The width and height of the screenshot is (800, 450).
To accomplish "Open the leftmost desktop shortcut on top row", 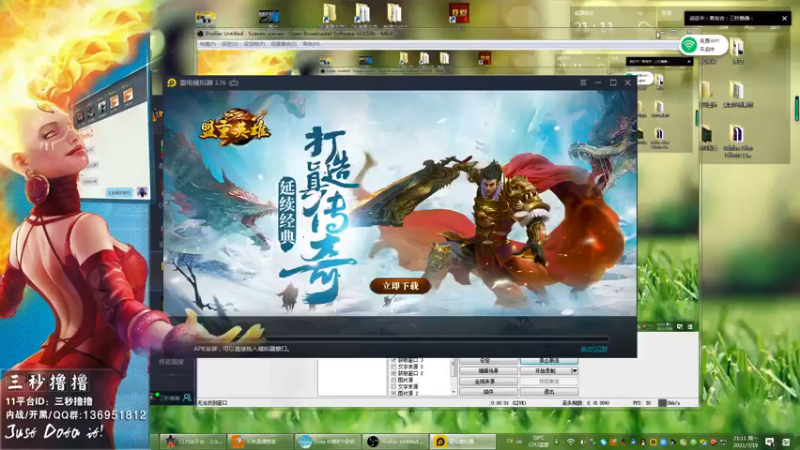I will [x=205, y=19].
